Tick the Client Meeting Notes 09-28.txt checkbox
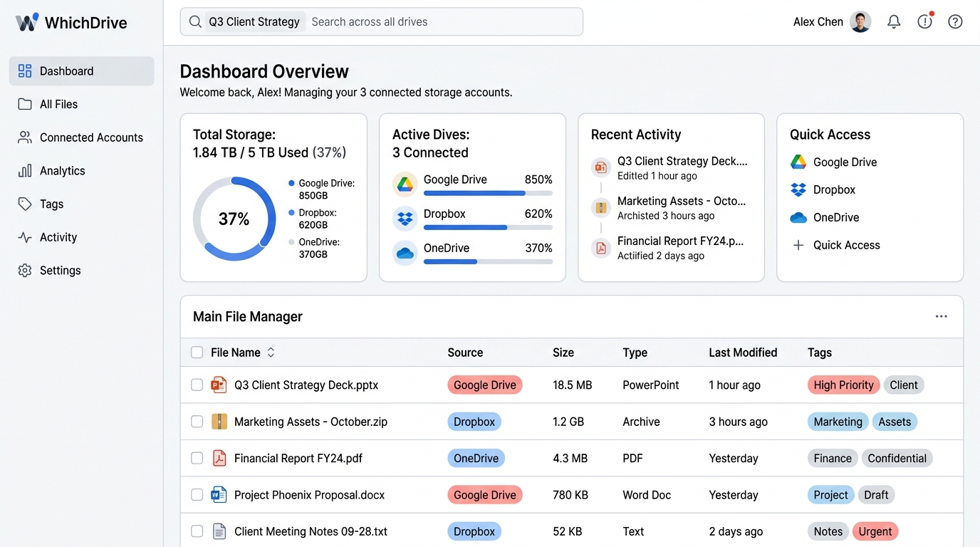This screenshot has height=547, width=980. click(x=197, y=531)
